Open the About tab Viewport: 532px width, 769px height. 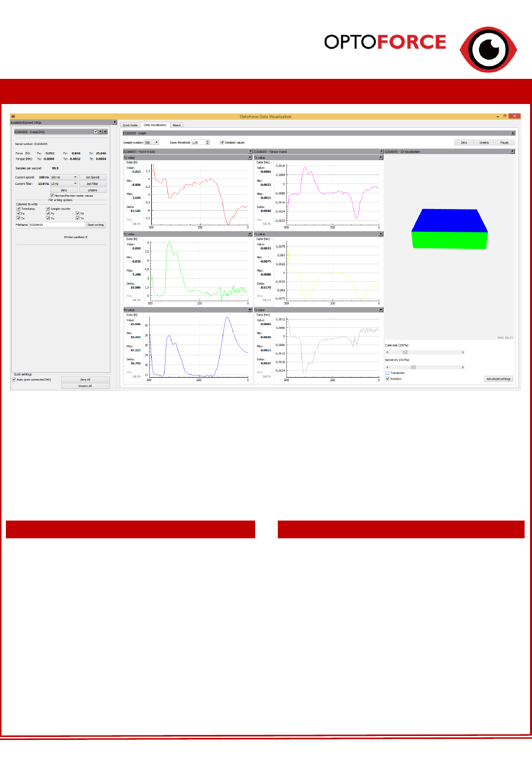coord(176,125)
